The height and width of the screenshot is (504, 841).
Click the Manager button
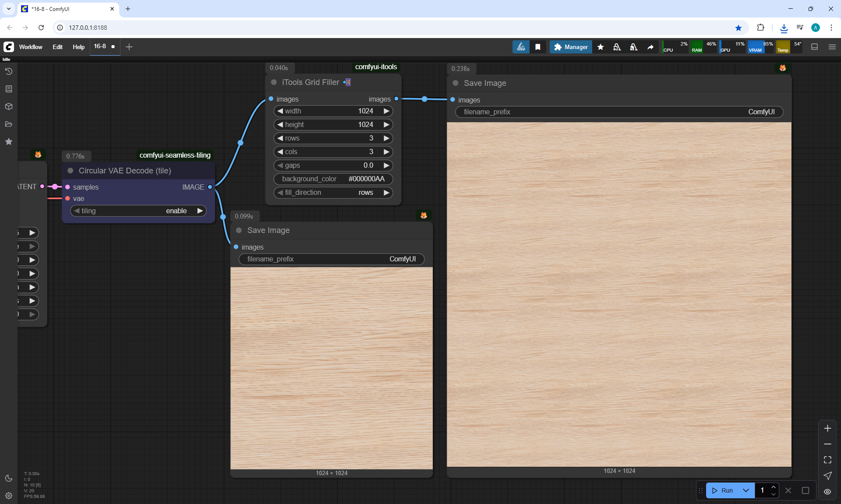coord(571,47)
